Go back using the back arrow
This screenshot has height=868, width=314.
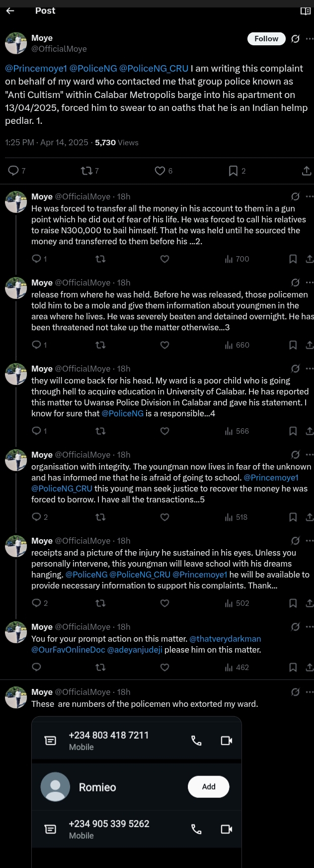pos(10,11)
